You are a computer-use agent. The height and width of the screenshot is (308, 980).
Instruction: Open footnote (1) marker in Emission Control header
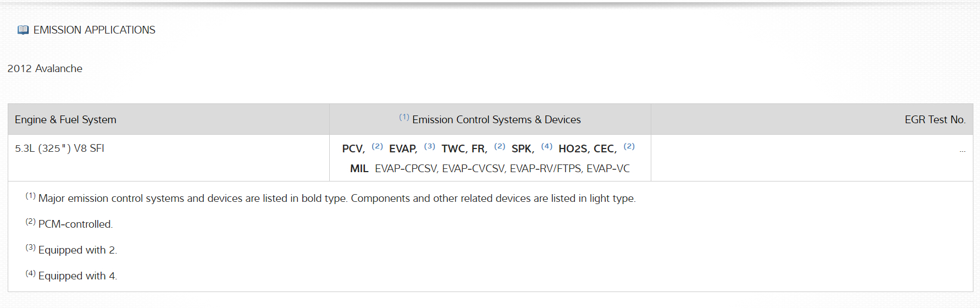click(x=404, y=117)
